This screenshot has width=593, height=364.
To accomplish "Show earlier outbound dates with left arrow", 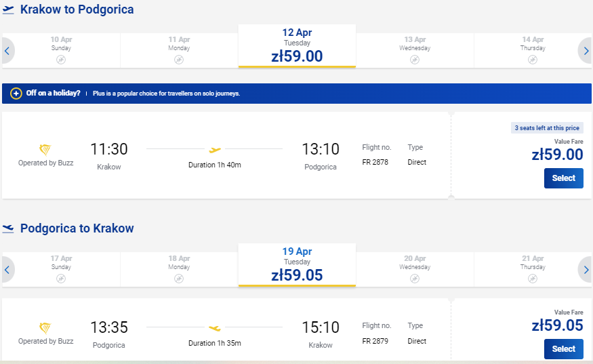I will [7, 51].
